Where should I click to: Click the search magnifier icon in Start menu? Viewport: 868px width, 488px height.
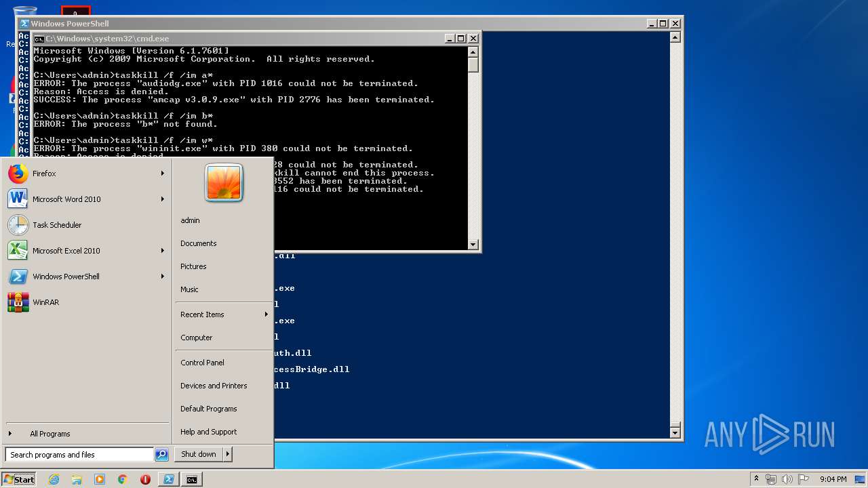point(161,455)
